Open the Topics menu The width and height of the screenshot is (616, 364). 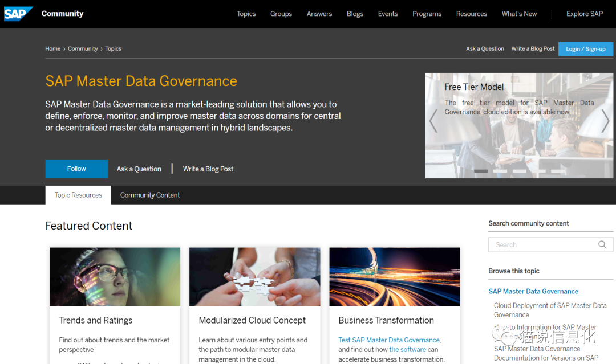point(246,14)
